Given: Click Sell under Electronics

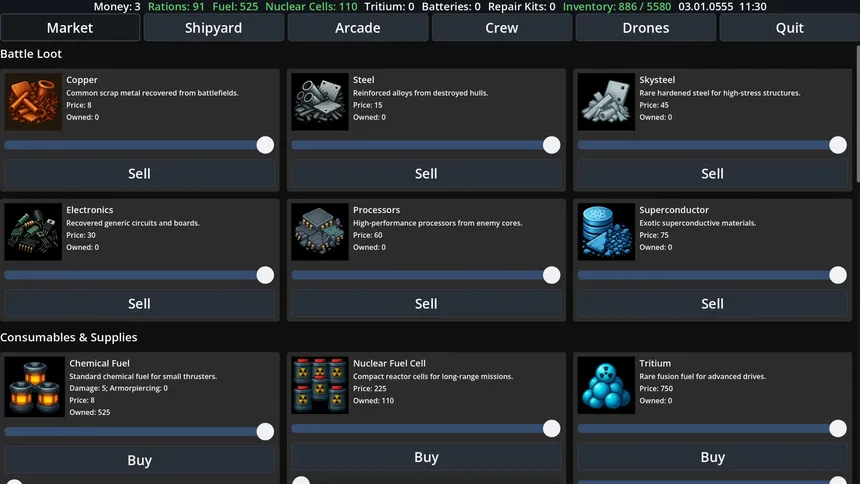Looking at the screenshot, I should tap(139, 303).
